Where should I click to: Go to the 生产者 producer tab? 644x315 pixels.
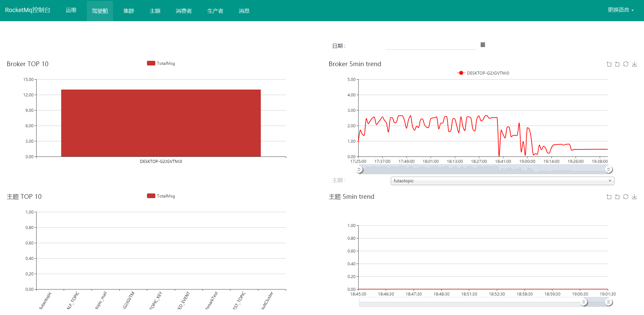point(215,11)
